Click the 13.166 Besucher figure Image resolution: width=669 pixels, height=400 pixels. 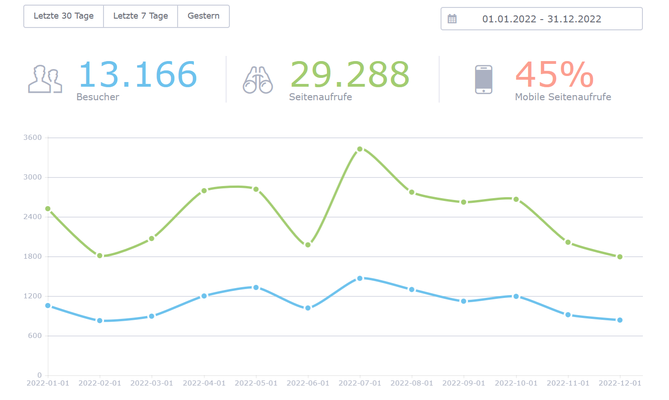[137, 80]
